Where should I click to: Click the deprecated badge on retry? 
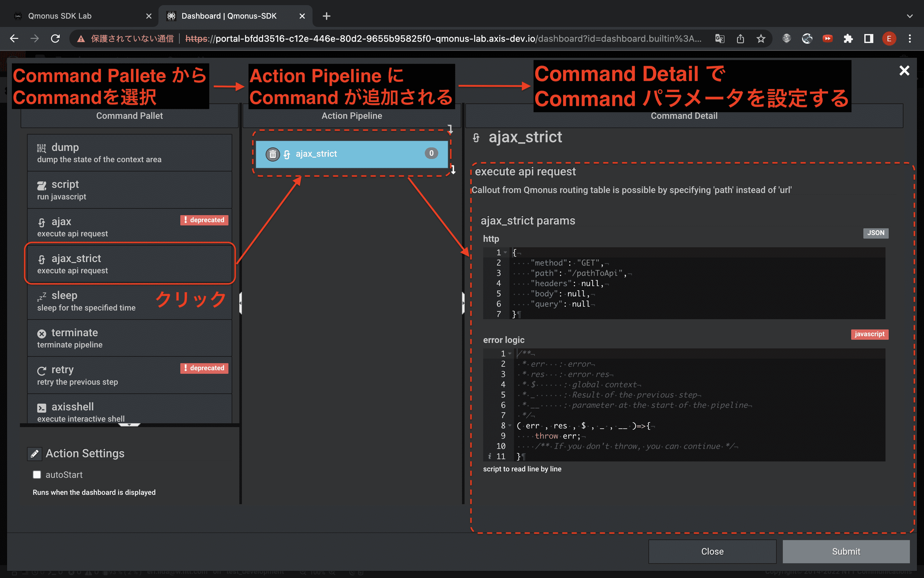click(204, 368)
